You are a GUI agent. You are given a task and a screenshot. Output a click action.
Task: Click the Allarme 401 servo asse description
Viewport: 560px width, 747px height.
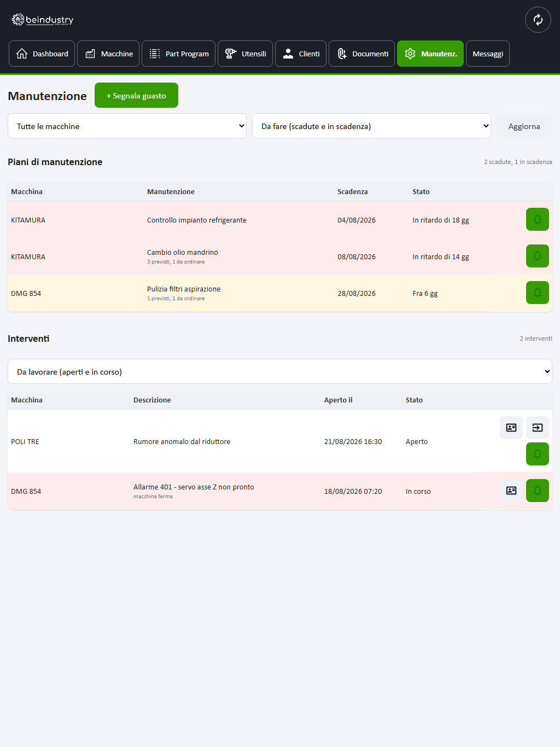(194, 487)
